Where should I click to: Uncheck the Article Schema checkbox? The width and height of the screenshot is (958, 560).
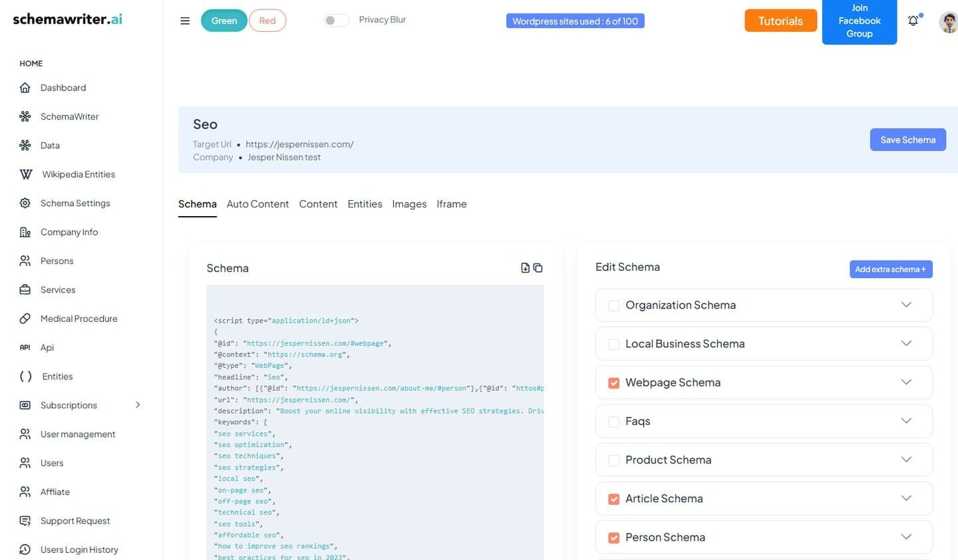click(614, 499)
